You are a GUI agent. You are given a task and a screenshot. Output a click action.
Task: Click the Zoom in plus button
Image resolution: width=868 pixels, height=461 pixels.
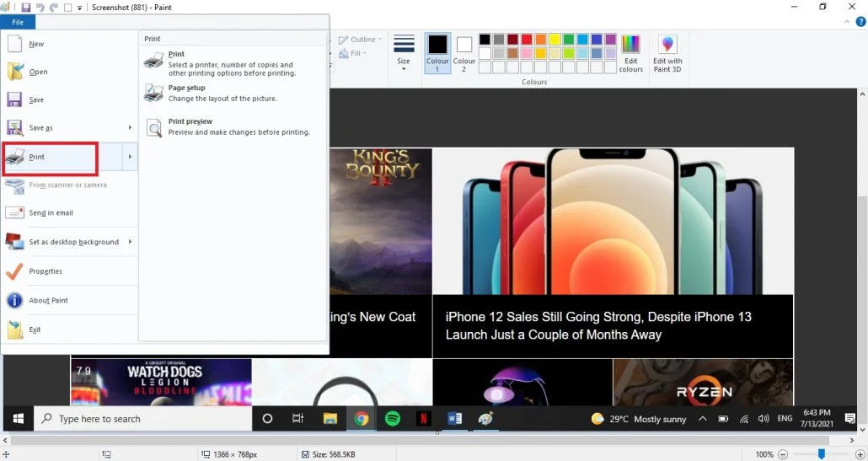[860, 454]
